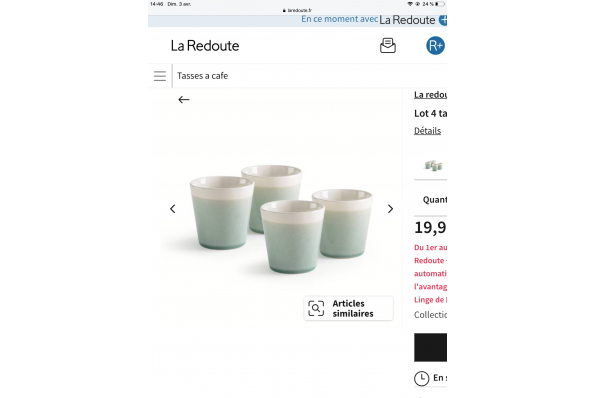Tap the laredoute.fr address bar

click(x=298, y=10)
